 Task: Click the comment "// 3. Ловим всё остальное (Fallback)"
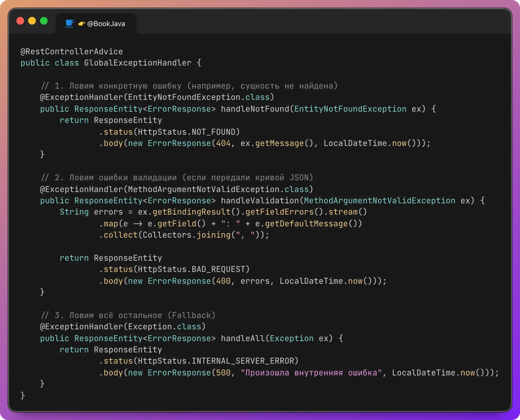(x=128, y=315)
